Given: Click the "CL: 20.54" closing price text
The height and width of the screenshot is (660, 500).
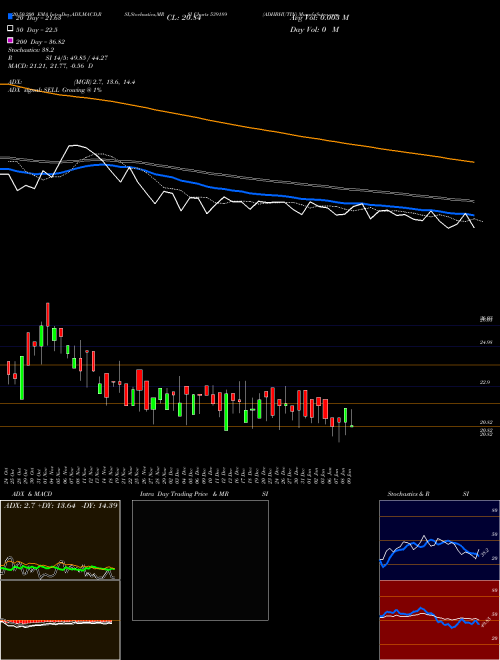Looking at the screenshot, I should (186, 17).
